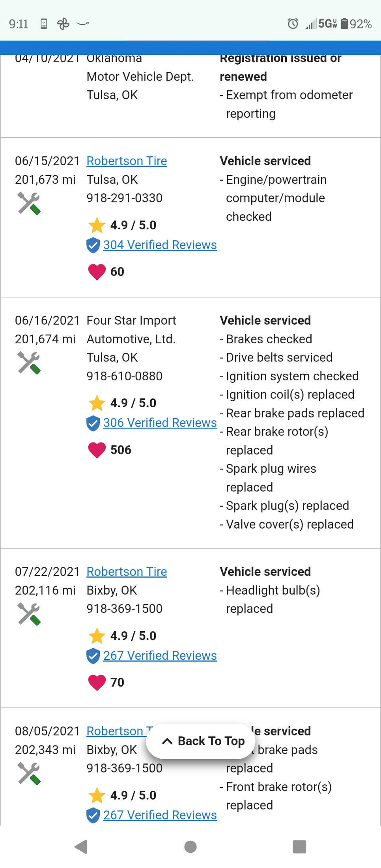
Task: Tap the Android home navigation button
Action: tap(190, 847)
